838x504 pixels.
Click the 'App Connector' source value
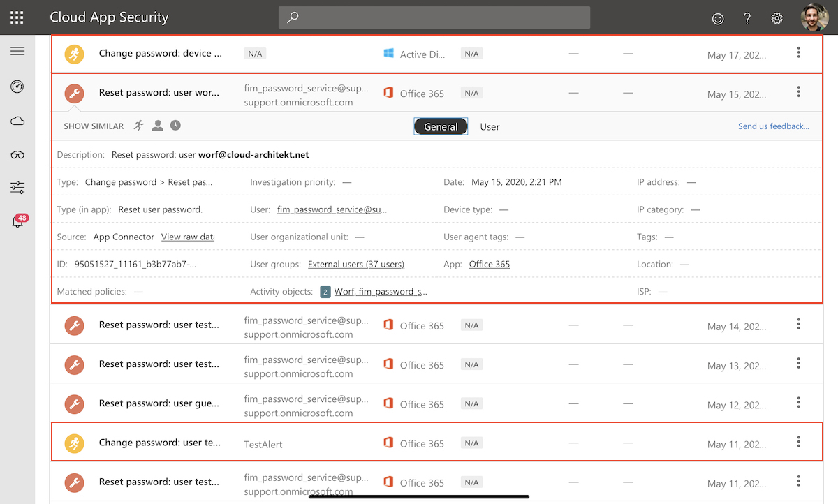124,237
